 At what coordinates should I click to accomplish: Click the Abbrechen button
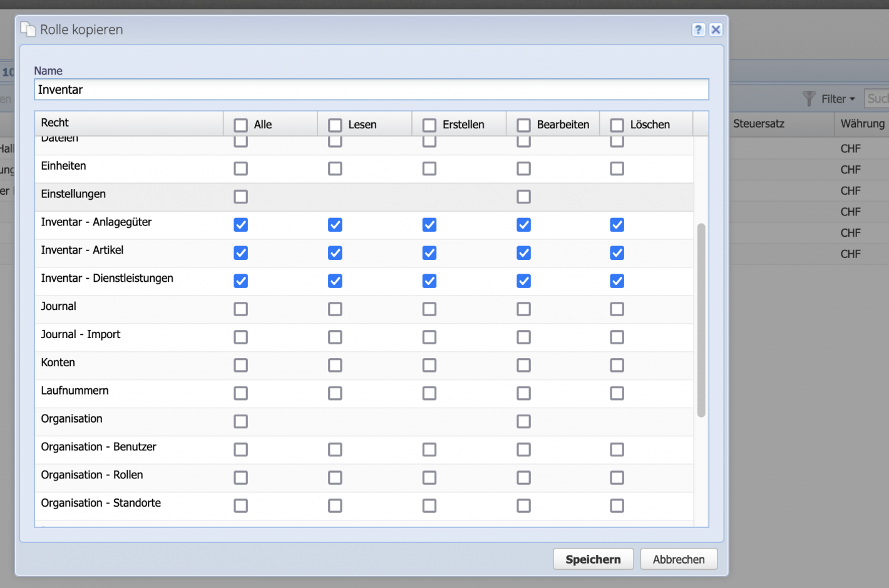click(679, 559)
